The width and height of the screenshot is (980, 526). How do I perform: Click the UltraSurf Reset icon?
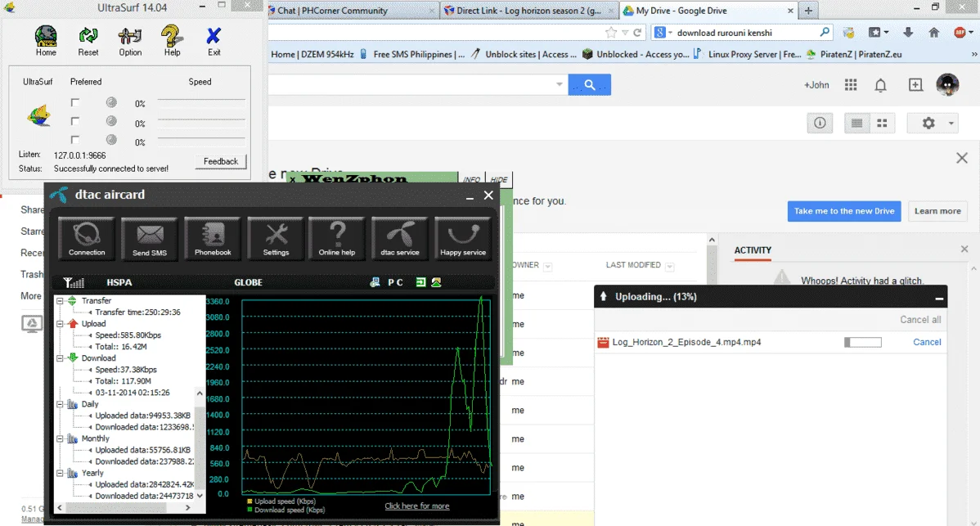[88, 41]
